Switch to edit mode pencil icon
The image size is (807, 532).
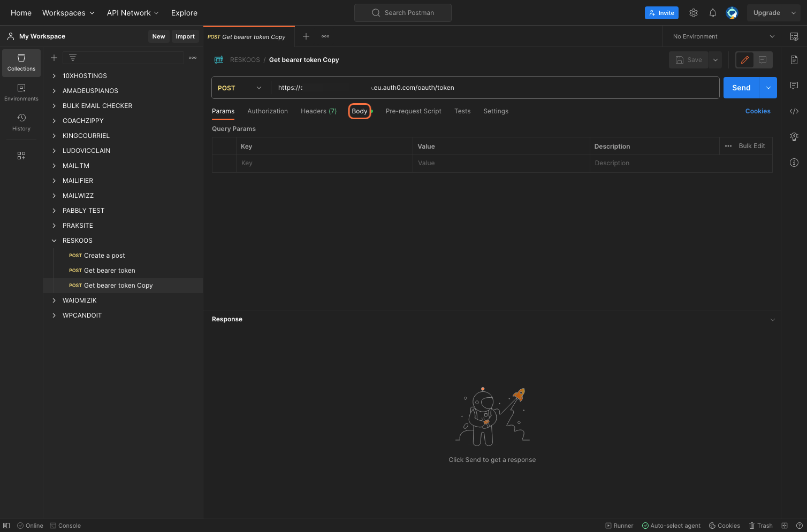point(745,60)
